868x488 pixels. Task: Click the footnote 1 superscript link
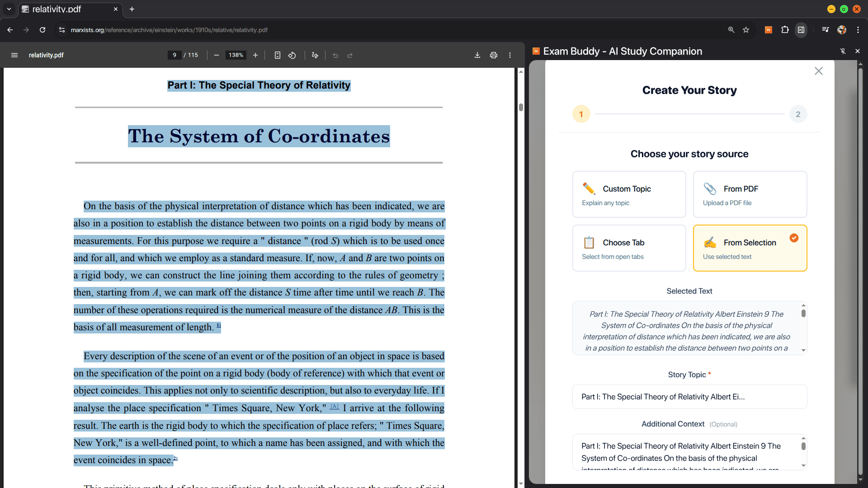pos(219,325)
